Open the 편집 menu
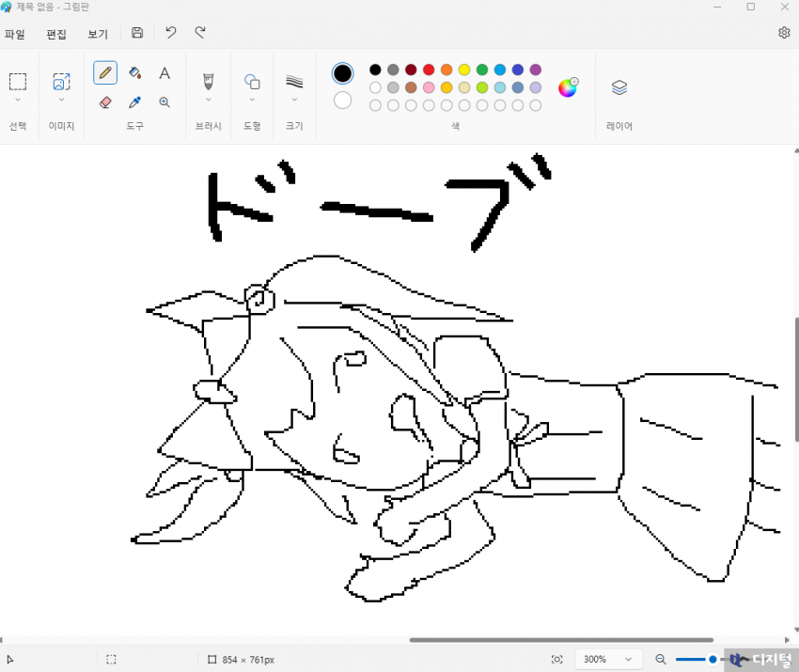Image resolution: width=799 pixels, height=672 pixels. pyautogui.click(x=56, y=34)
